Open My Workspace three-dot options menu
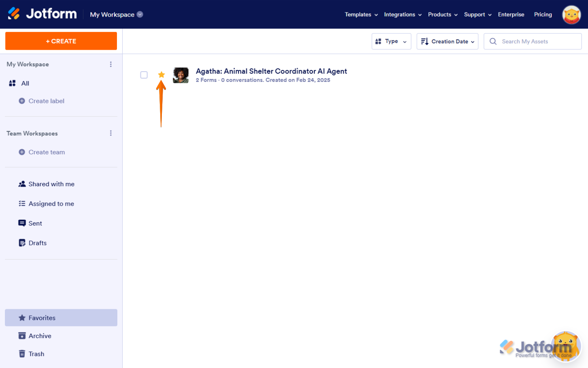Viewport: 588px width, 368px height. point(111,64)
